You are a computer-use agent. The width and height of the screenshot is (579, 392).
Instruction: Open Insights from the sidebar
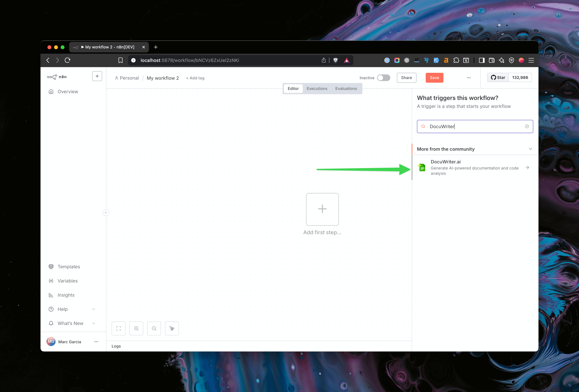pyautogui.click(x=66, y=295)
